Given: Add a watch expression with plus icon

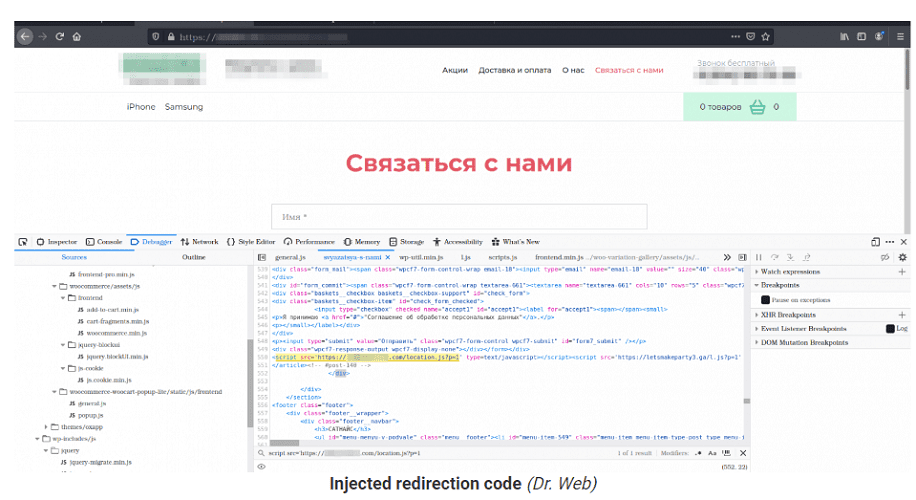Looking at the screenshot, I should point(902,272).
